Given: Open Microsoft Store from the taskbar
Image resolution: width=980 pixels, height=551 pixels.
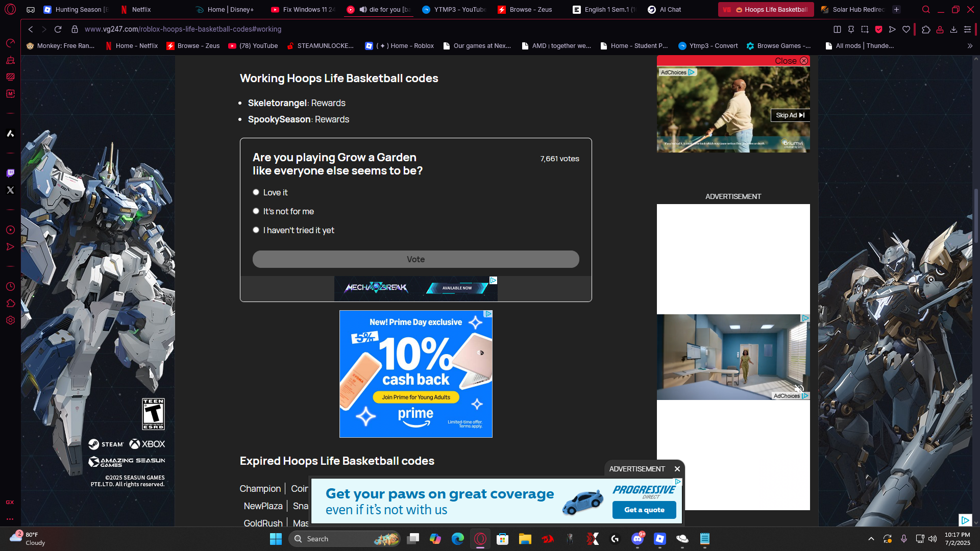Looking at the screenshot, I should pos(503,539).
